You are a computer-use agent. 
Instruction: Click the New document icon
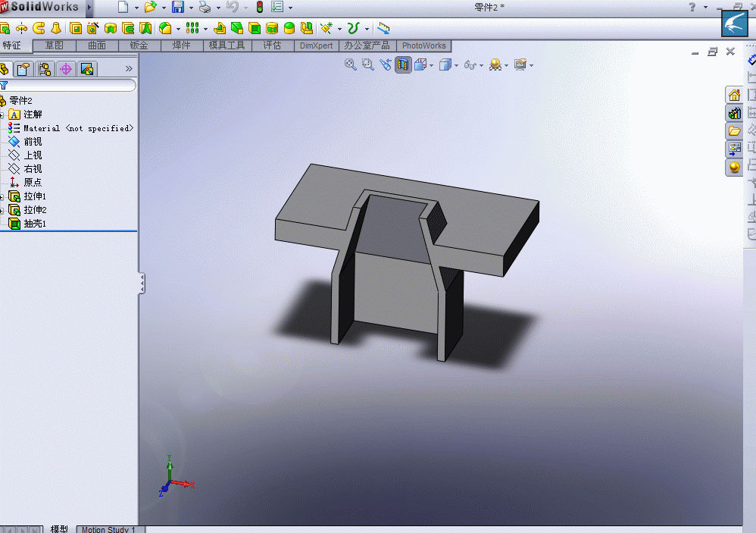click(x=123, y=8)
